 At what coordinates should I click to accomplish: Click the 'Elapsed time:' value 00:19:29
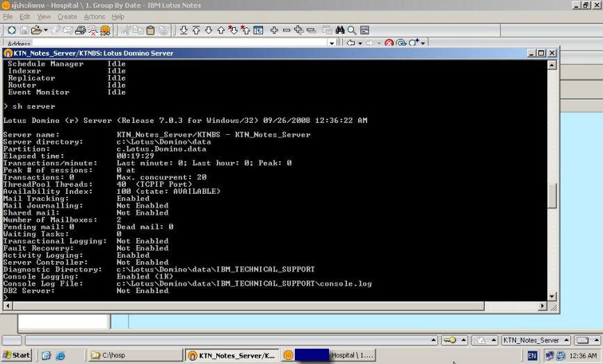click(136, 156)
